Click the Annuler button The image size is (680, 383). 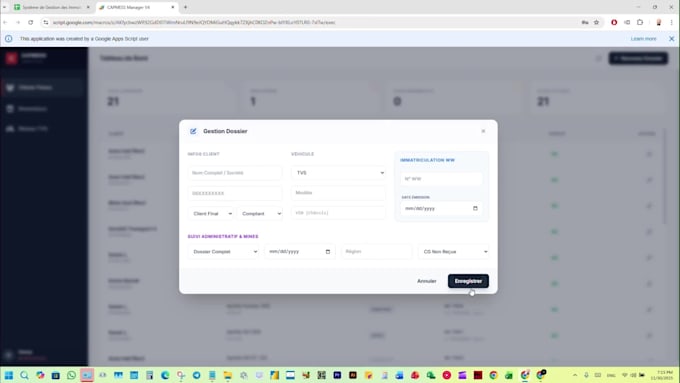[427, 281]
